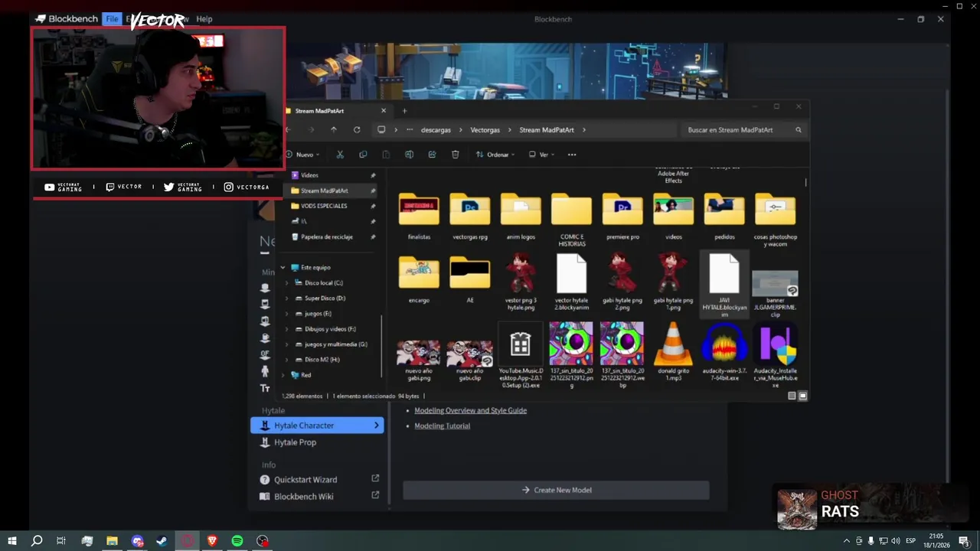Open the Nuevo dropdown in Explorer
This screenshot has width=980, height=551.
click(302, 155)
